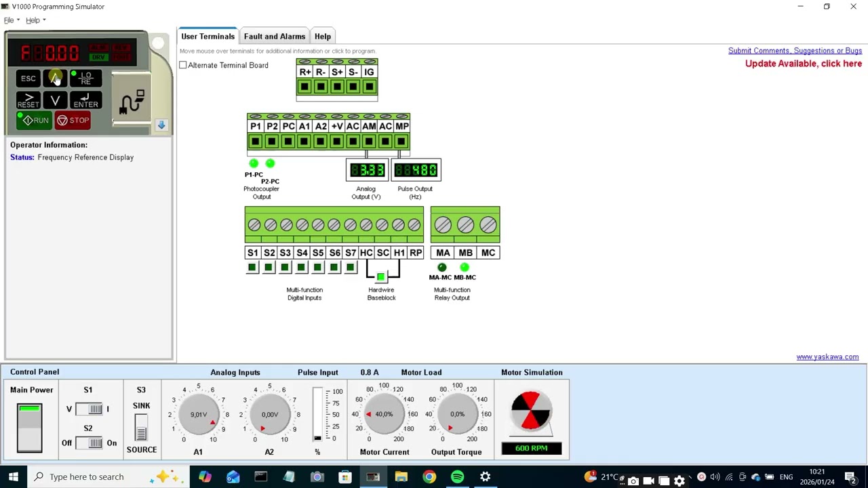Click the spinning motor simulation wheel
This screenshot has height=488, width=868.
pos(531,410)
